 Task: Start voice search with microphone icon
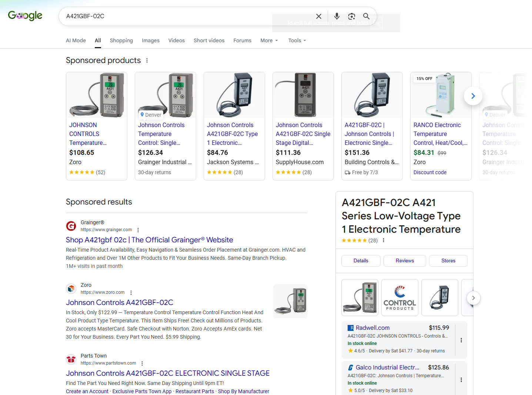337,16
